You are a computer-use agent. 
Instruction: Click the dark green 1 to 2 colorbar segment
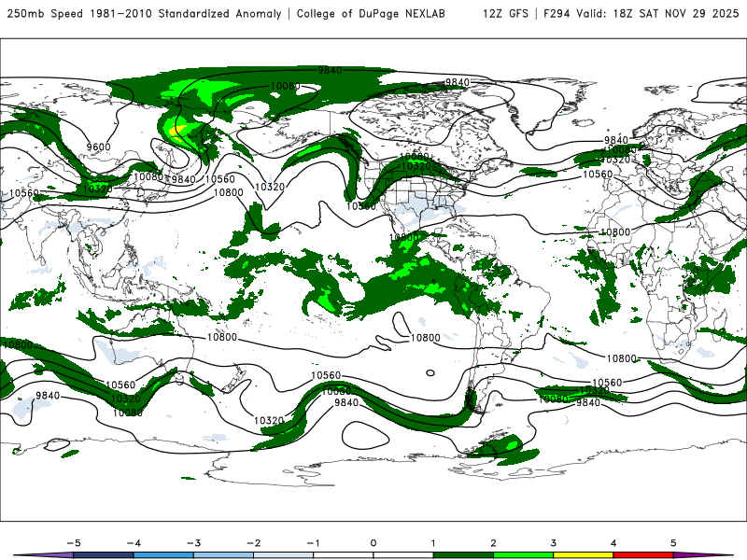click(463, 555)
